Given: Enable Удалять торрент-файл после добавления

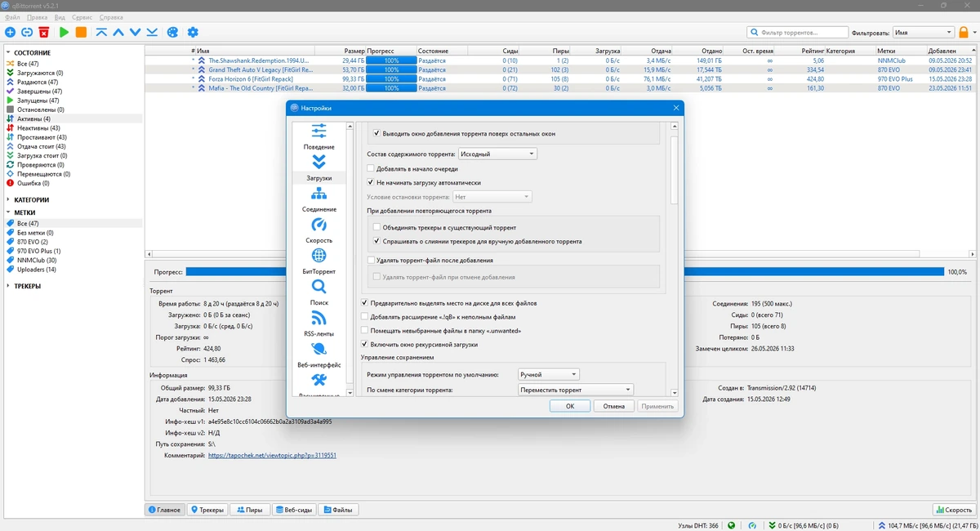Looking at the screenshot, I should 371,260.
